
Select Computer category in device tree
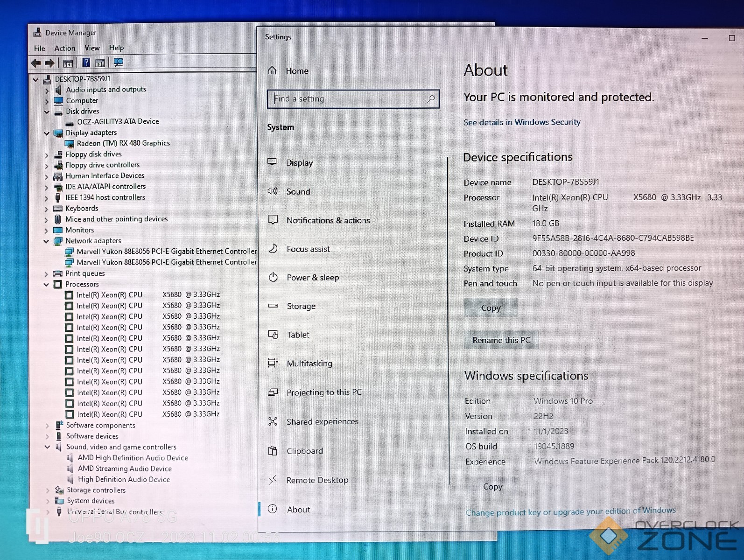(x=82, y=101)
